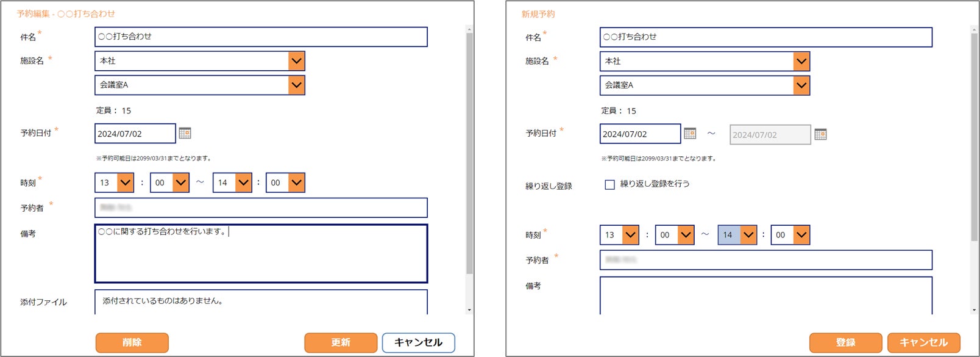Click new reservation dialog scrollbar thumb
Image resolution: width=980 pixels, height=357 pixels.
(x=975, y=137)
